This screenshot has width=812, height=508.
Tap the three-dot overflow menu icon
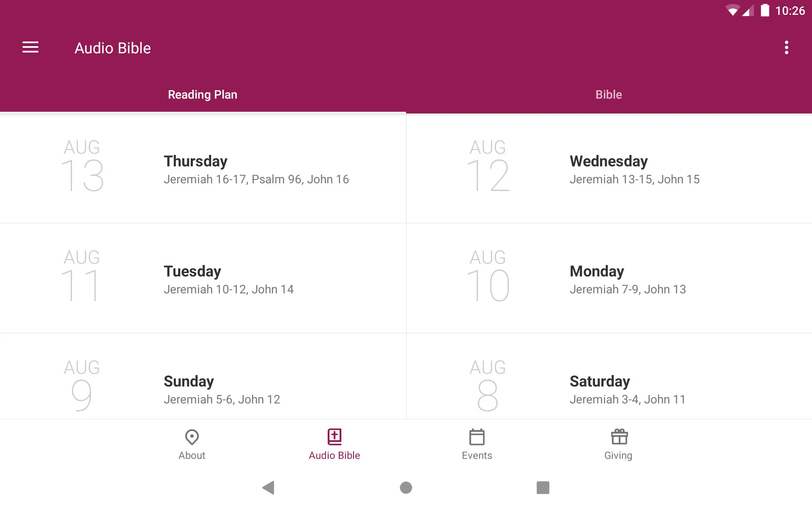point(787,48)
